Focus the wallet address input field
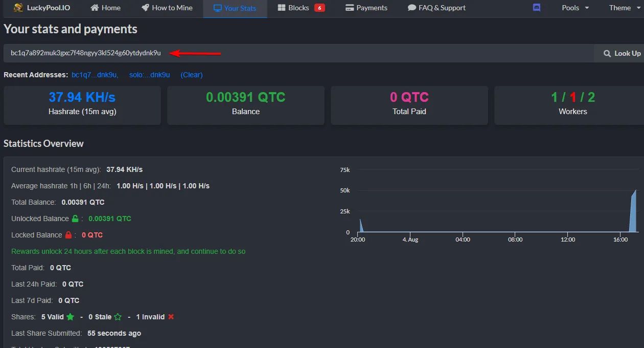Screen dimensions: 644x348 [x=299, y=53]
